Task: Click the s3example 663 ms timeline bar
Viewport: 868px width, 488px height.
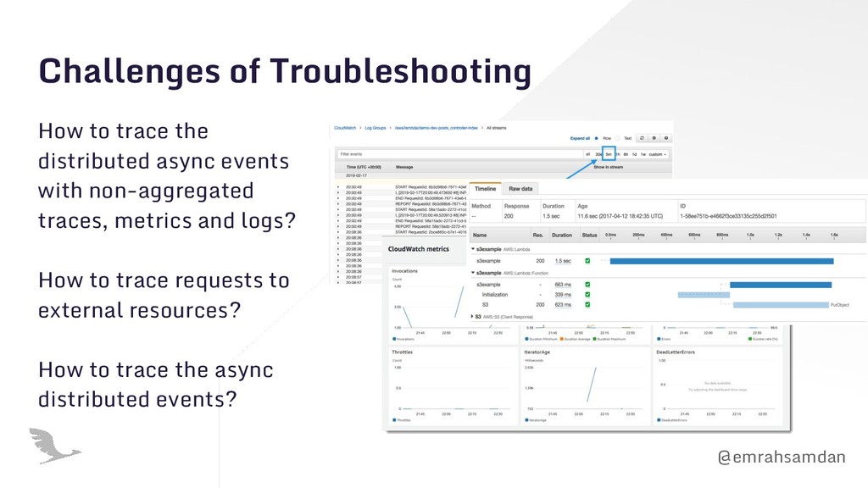Action: 781,285
